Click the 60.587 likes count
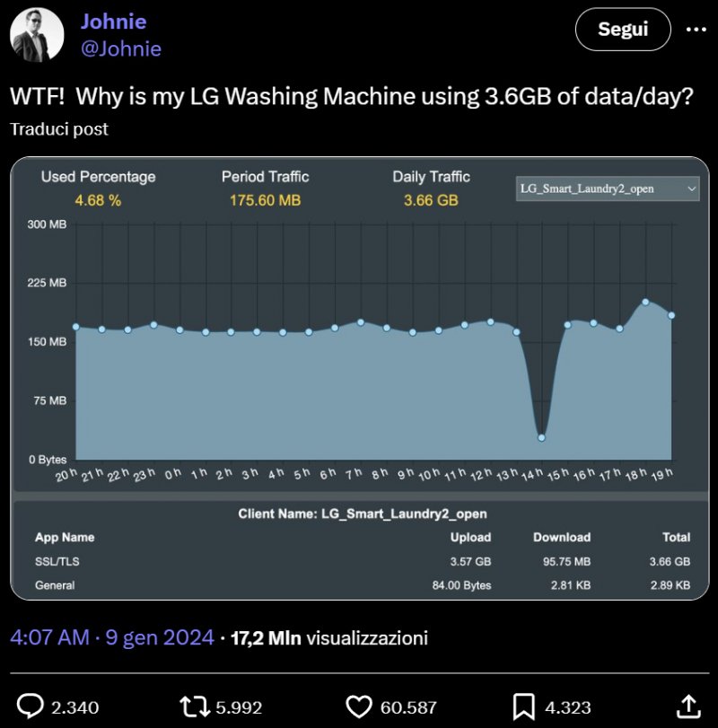 [x=408, y=706]
